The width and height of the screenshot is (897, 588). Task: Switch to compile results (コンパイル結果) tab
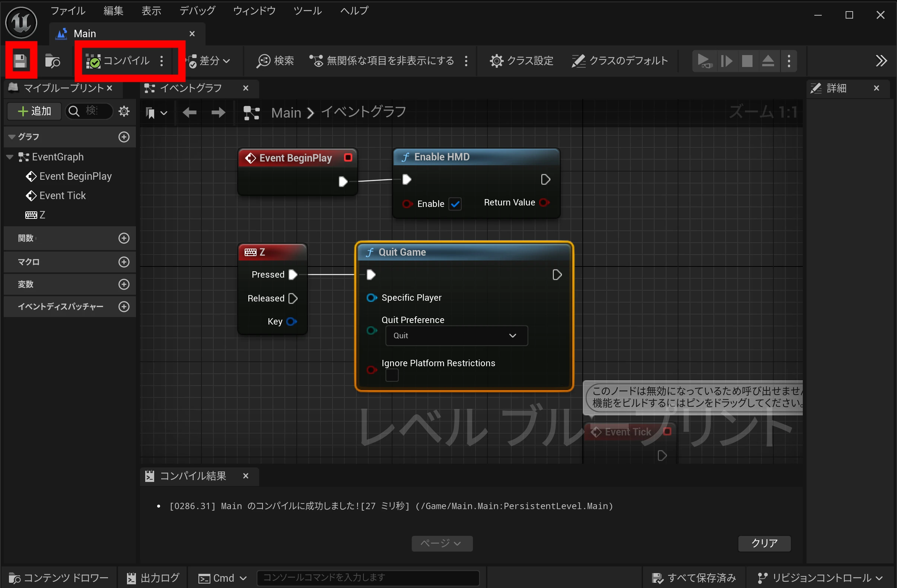coord(193,476)
